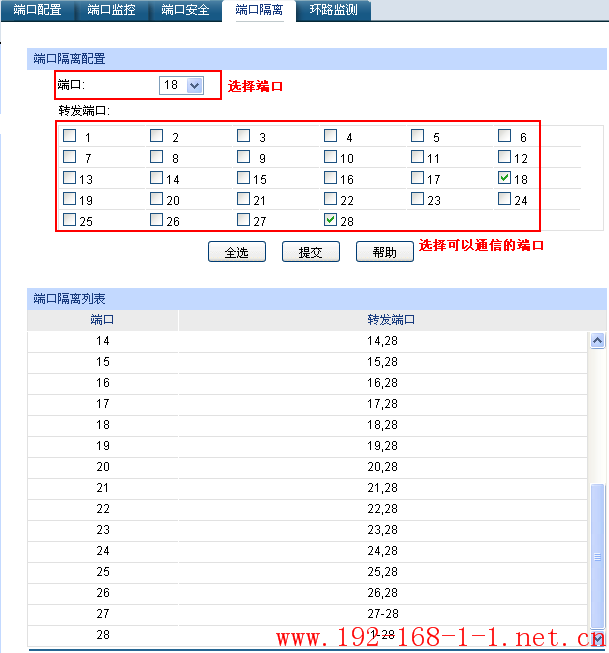Click the 全选 select-all button
The image size is (609, 653).
click(237, 252)
